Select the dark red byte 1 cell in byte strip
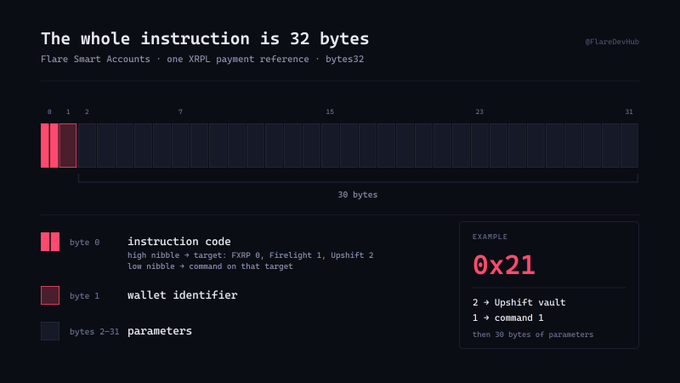The height and width of the screenshot is (383, 680). (68, 145)
